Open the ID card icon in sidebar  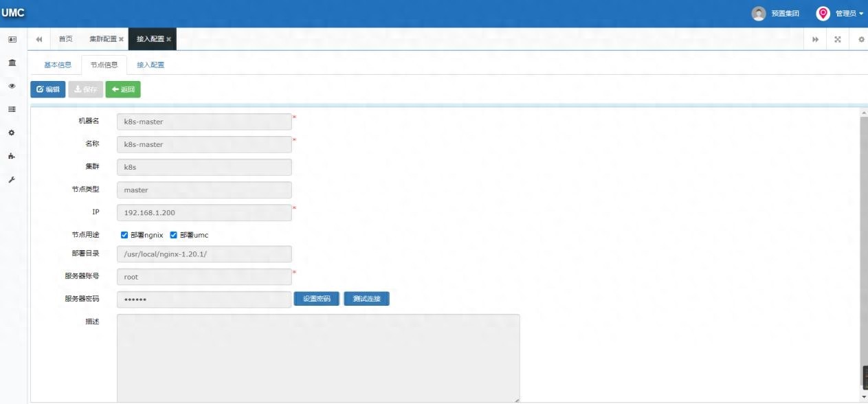pyautogui.click(x=12, y=40)
